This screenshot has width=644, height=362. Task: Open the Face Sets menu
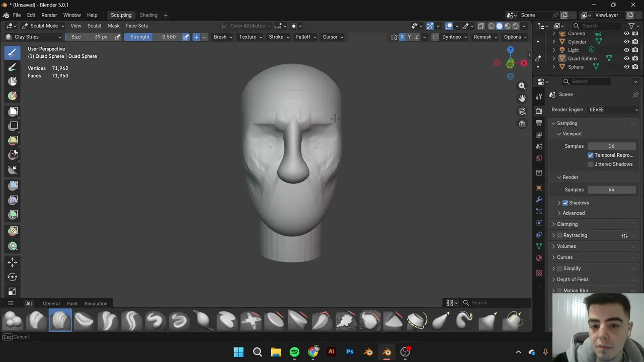137,26
